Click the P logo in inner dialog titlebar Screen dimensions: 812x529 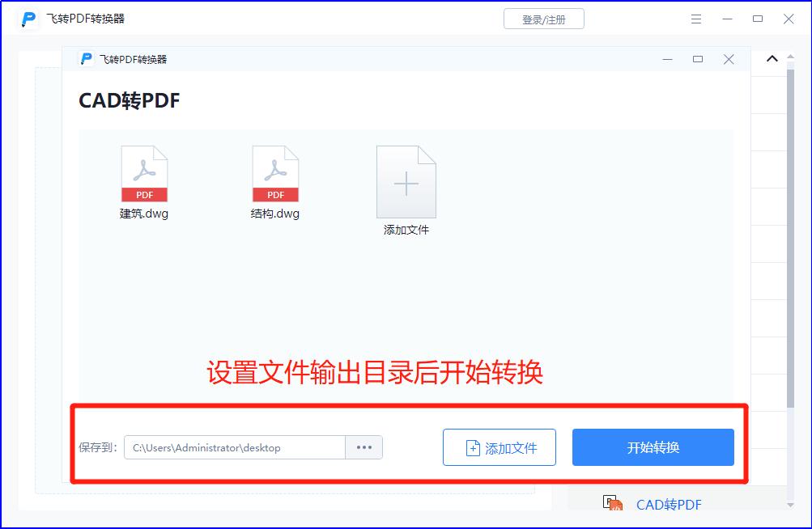84,59
